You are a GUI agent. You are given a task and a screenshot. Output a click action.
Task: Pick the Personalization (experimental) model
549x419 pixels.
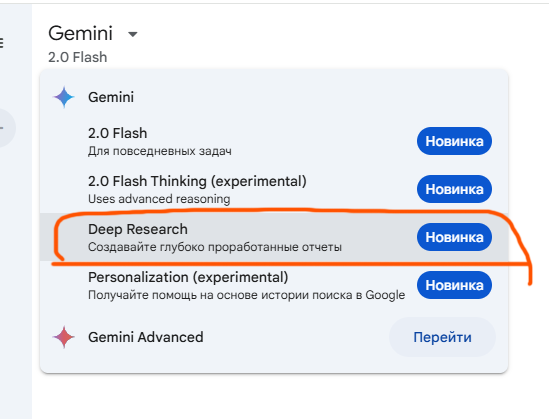pyautogui.click(x=274, y=285)
